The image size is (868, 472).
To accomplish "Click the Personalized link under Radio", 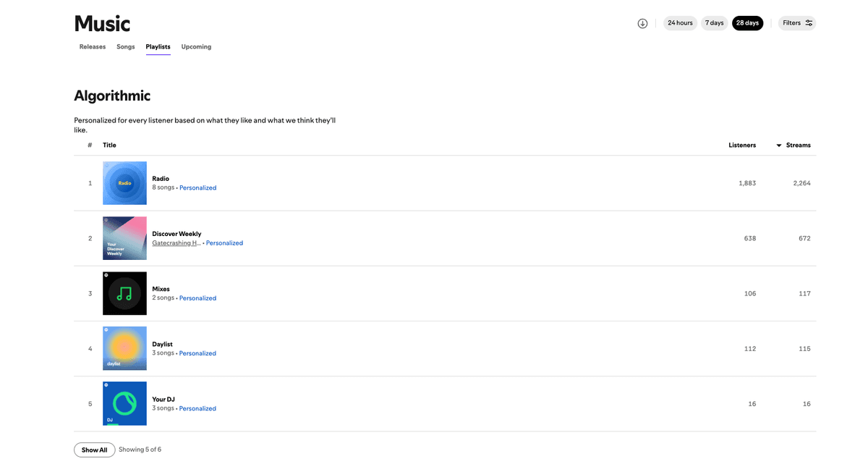I will [x=197, y=188].
